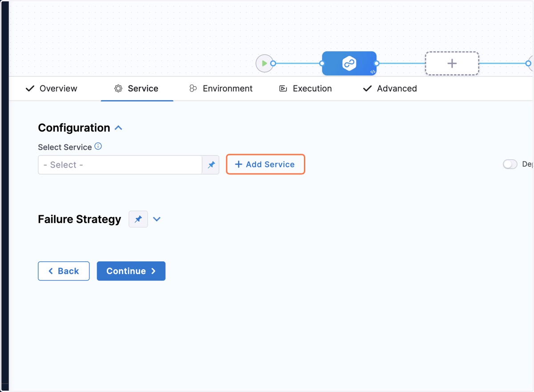534x392 pixels.
Task: Click the Overview checkmark icon
Action: [30, 88]
